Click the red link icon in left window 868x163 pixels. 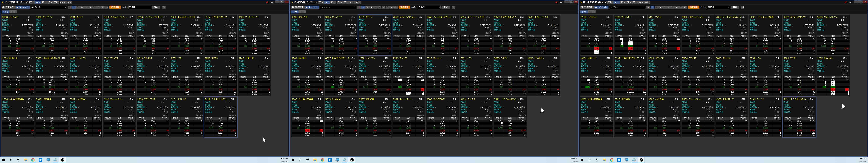pos(267,2)
